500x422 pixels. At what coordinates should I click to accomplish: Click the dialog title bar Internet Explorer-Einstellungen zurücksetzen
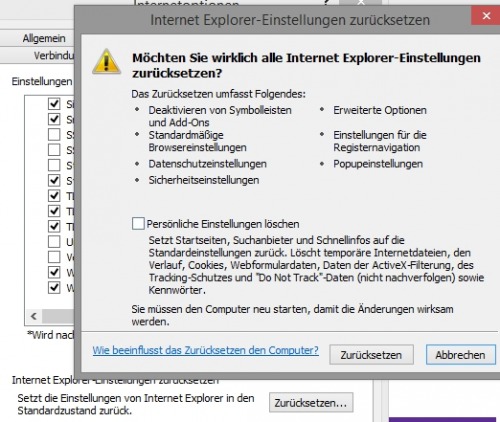[x=290, y=20]
